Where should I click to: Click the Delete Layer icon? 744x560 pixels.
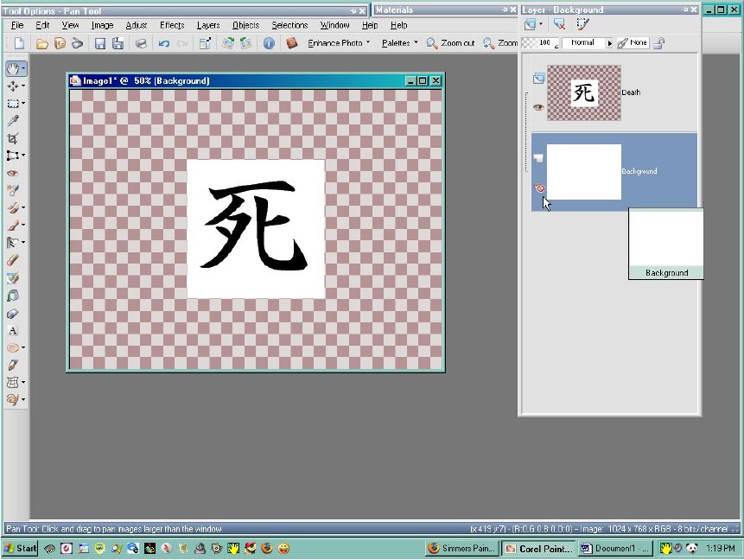tap(559, 23)
